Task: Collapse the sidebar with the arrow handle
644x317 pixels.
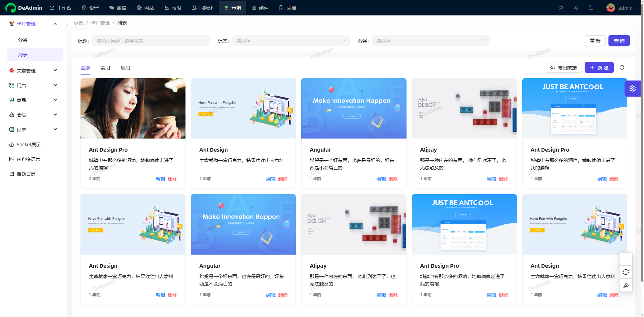Action: point(67,25)
